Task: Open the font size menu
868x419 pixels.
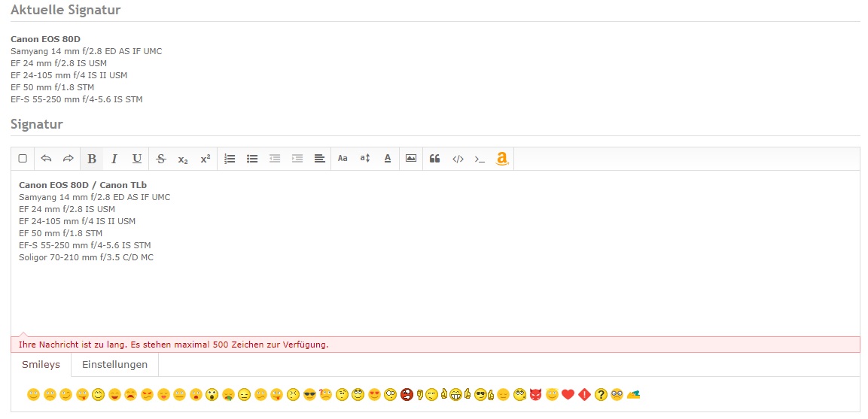Action: click(365, 159)
